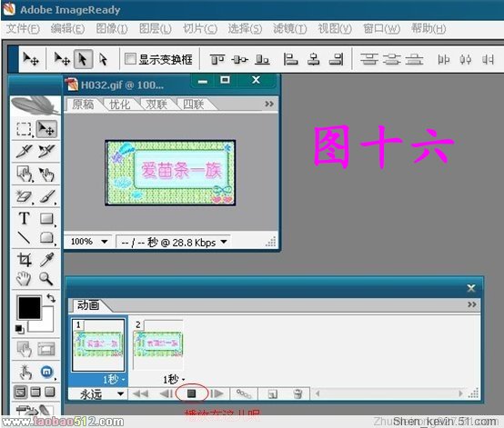
Task: Choose the Eyedropper tool
Action: point(47,259)
